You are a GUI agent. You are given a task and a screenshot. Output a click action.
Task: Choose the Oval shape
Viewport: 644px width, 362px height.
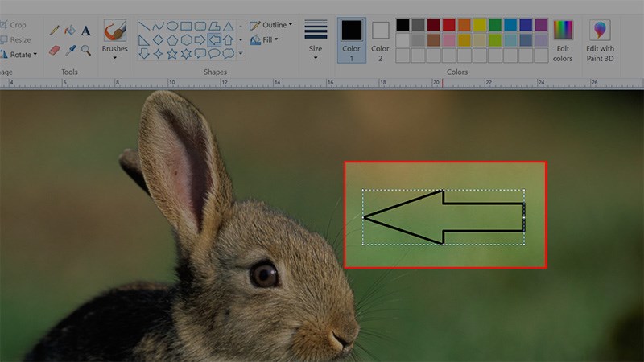(x=172, y=27)
